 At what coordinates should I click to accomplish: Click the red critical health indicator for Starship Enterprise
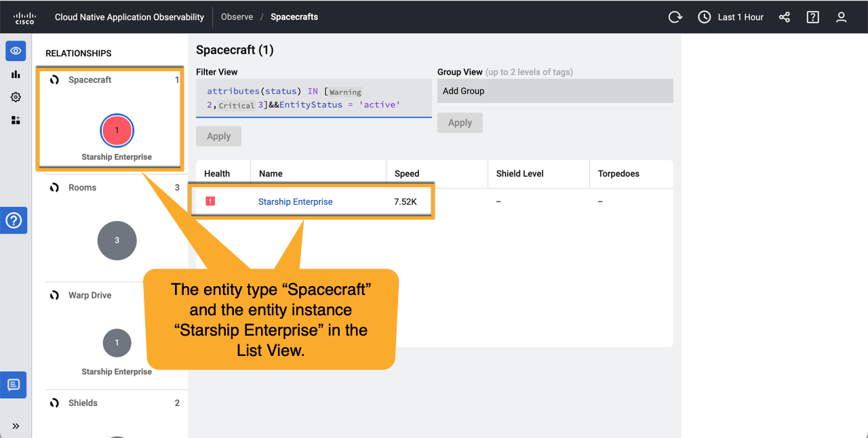[x=210, y=201]
